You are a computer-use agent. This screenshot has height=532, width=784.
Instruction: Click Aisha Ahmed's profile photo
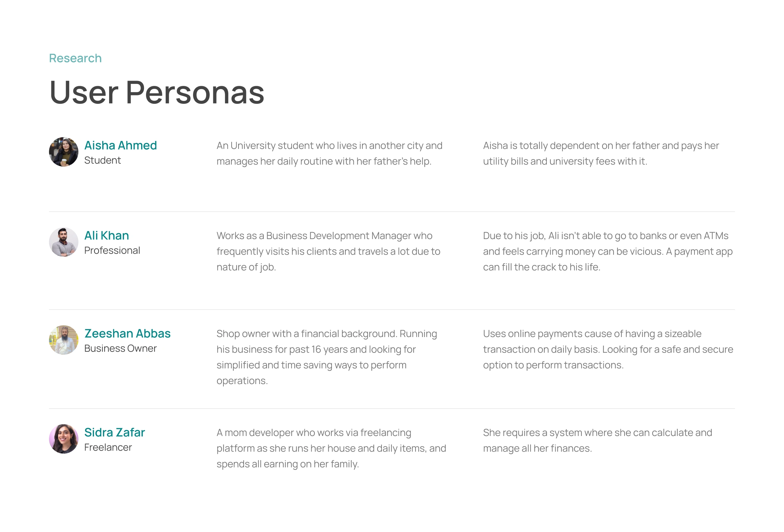click(63, 152)
